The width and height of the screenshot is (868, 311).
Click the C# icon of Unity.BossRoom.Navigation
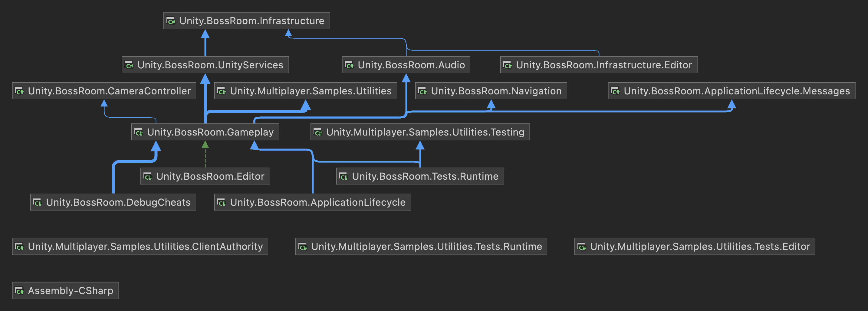(x=422, y=91)
